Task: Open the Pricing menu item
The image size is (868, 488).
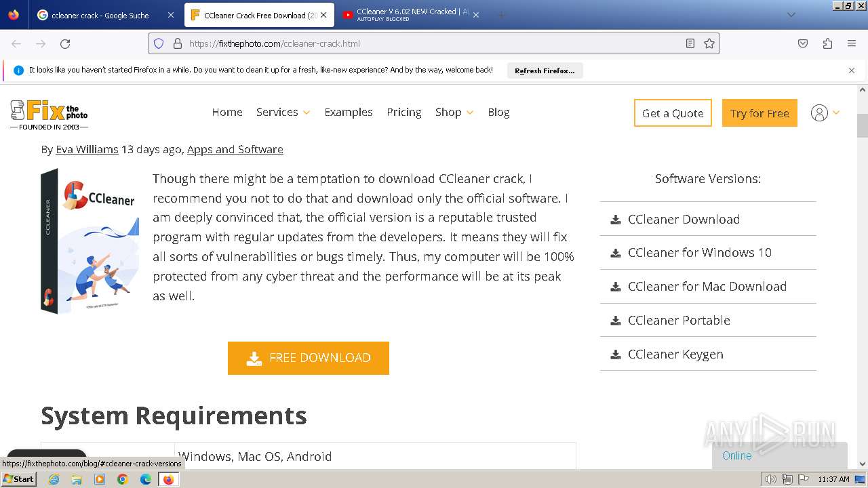Action: pos(404,113)
